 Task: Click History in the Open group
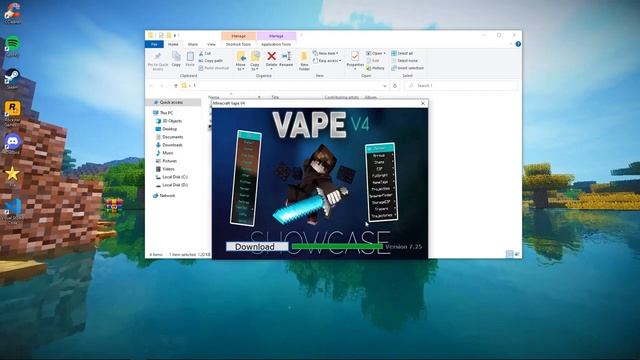pos(375,68)
